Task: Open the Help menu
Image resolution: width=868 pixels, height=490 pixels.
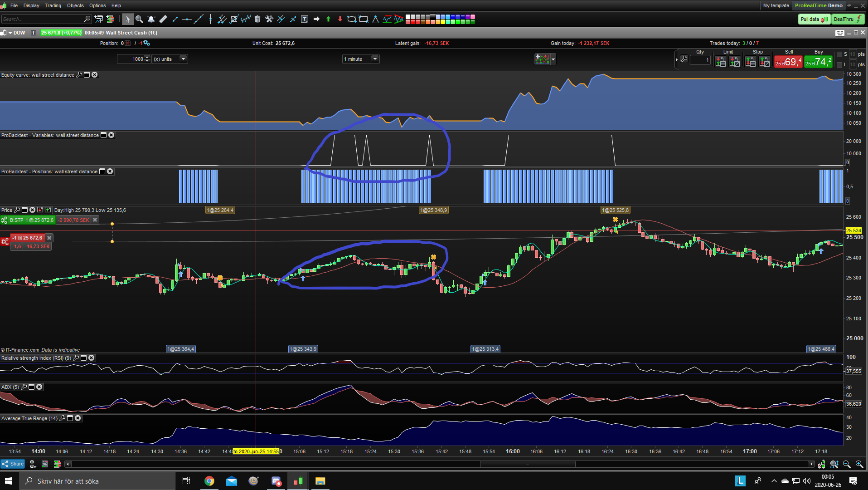Action: pos(116,5)
